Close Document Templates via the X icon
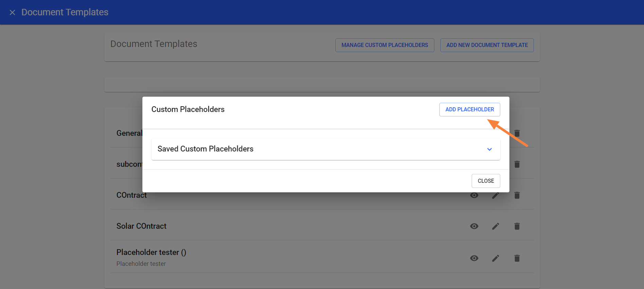The height and width of the screenshot is (289, 644). click(x=12, y=12)
